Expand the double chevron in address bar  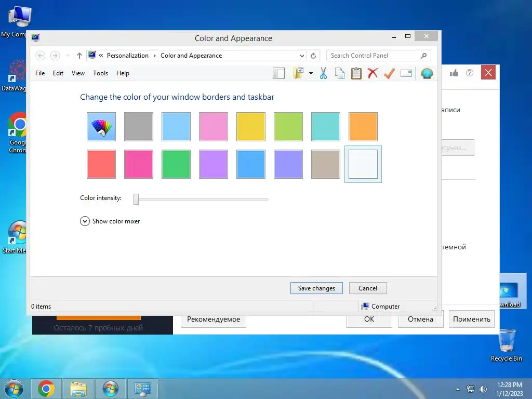(101, 55)
